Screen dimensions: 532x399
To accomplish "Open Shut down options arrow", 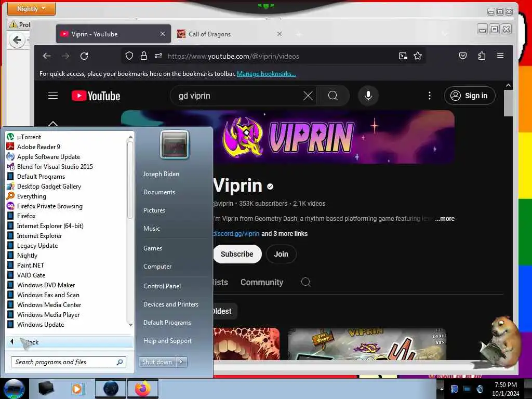I will click(x=181, y=362).
